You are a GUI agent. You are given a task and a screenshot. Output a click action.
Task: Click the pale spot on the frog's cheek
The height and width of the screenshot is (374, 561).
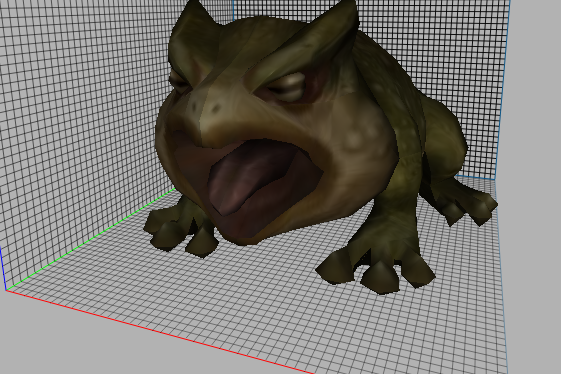tap(354, 139)
